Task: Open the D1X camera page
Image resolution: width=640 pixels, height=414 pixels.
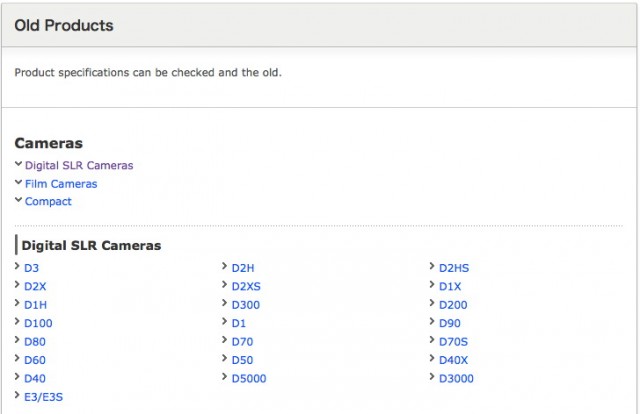Action: [x=450, y=286]
